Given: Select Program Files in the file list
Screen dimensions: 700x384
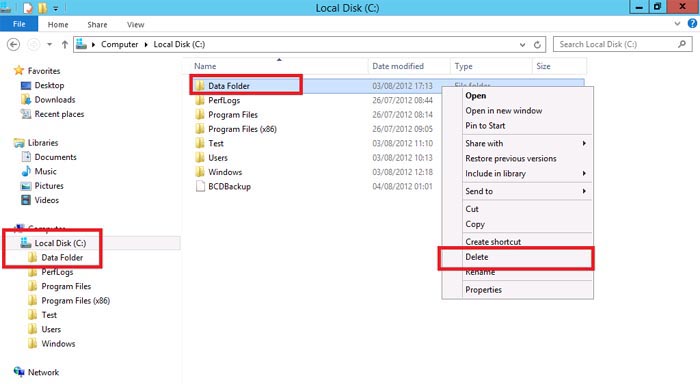Looking at the screenshot, I should click(x=233, y=115).
